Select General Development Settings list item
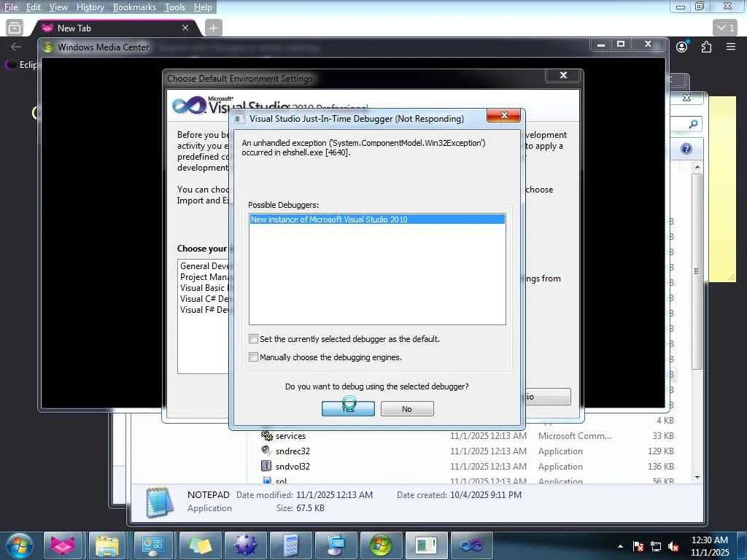 click(204, 266)
